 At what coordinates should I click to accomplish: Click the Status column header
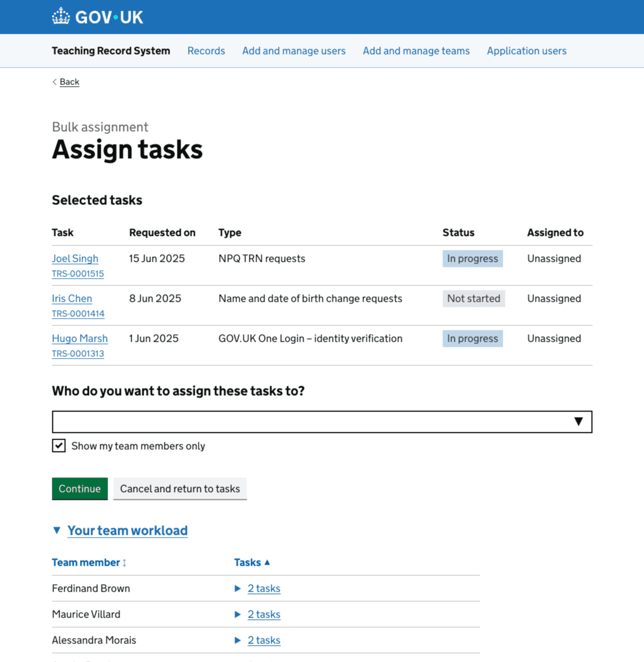(x=459, y=232)
